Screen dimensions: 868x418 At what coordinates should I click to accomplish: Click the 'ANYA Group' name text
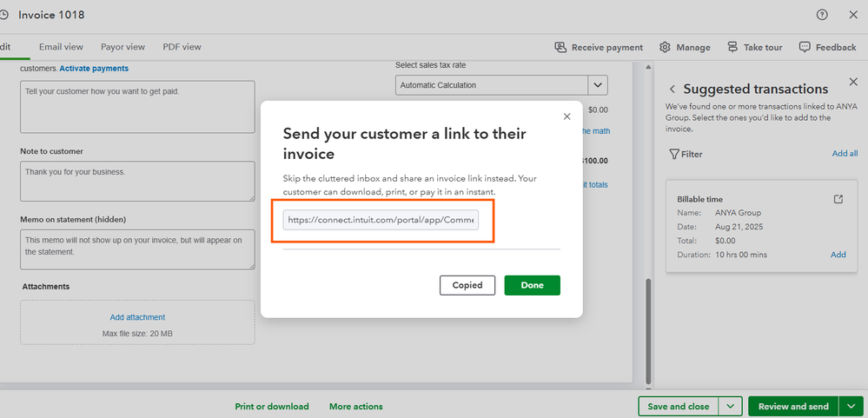click(x=738, y=213)
